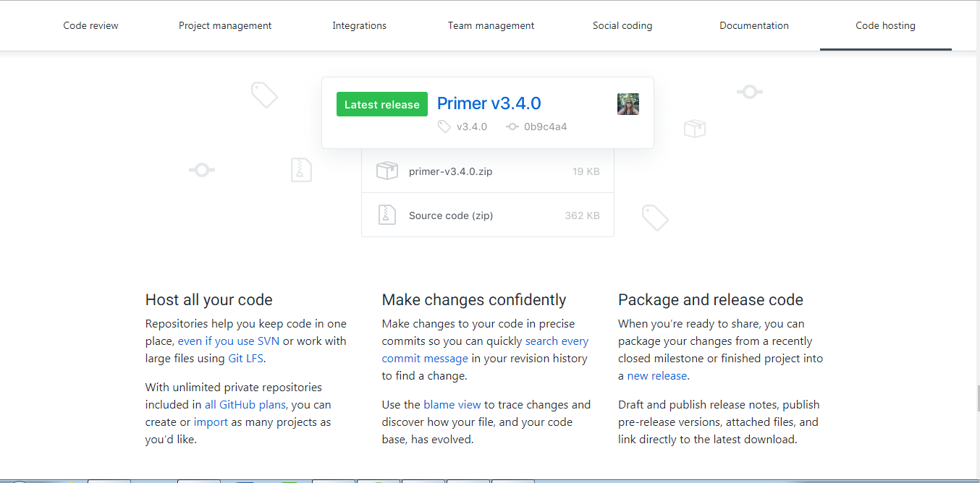Click the commit icon next to 0b9c4a4

pyautogui.click(x=512, y=127)
